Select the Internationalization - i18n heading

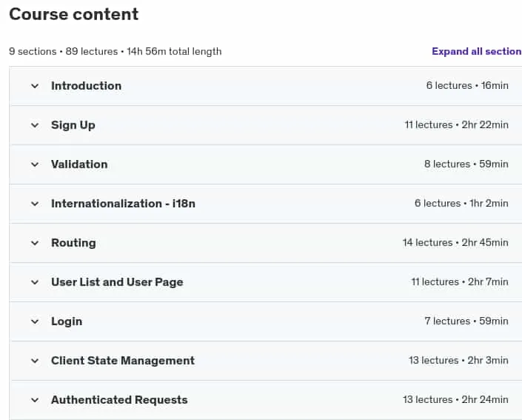tap(123, 204)
